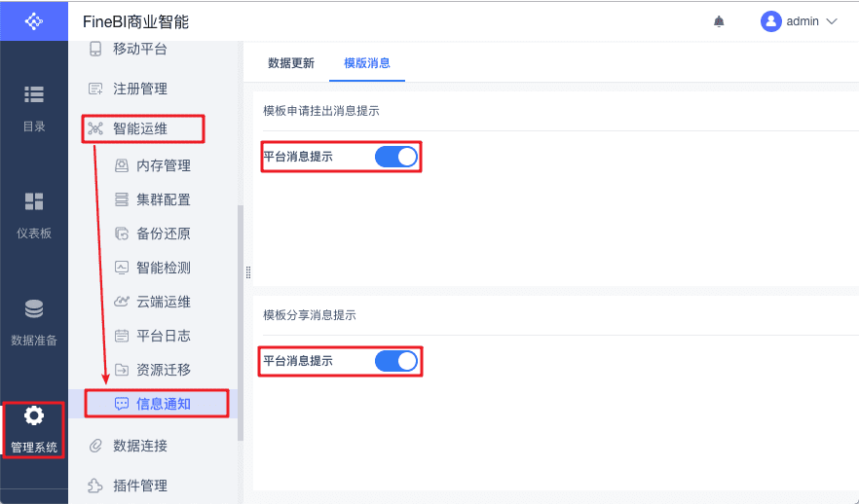
Task: Open the 仪表板 dashboard sidebar icon
Action: tap(34, 201)
